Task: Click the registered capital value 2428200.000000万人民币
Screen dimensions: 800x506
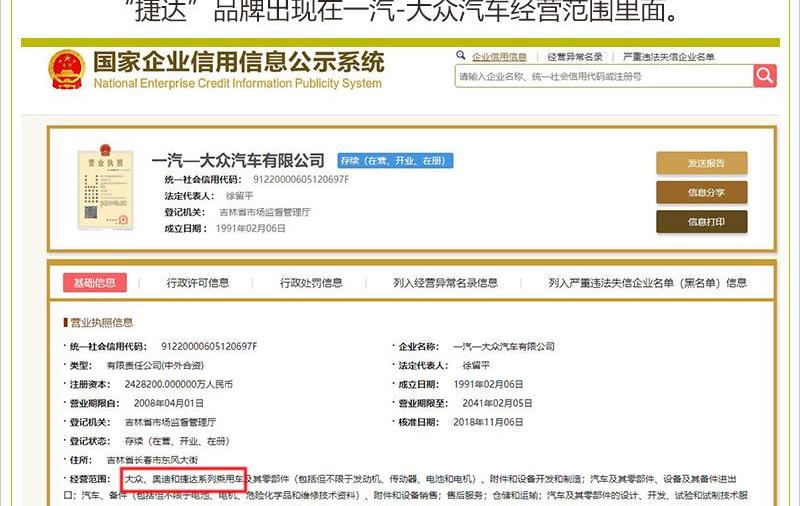Action: click(x=179, y=384)
